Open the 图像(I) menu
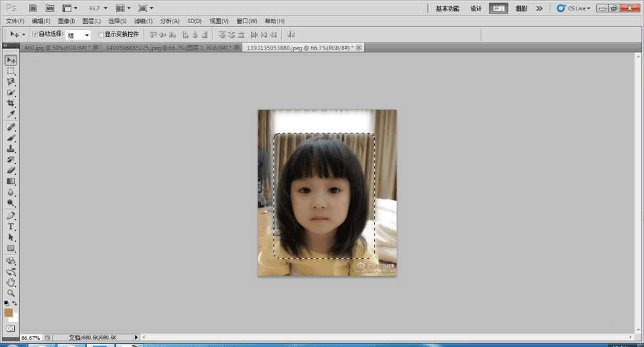Viewport: 644px width, 347px height. pyautogui.click(x=67, y=21)
